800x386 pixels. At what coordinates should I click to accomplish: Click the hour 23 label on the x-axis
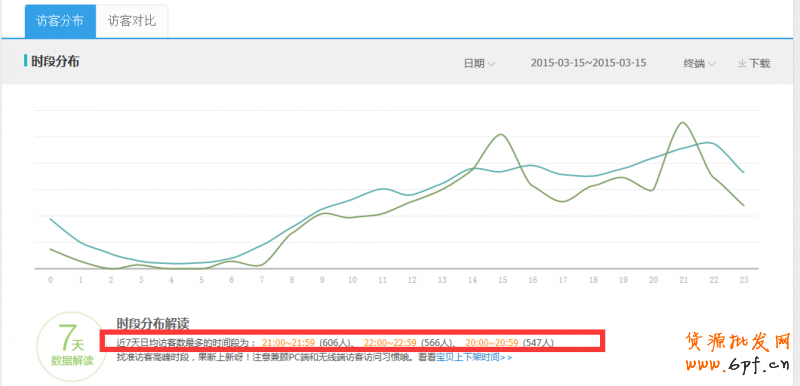tap(743, 280)
